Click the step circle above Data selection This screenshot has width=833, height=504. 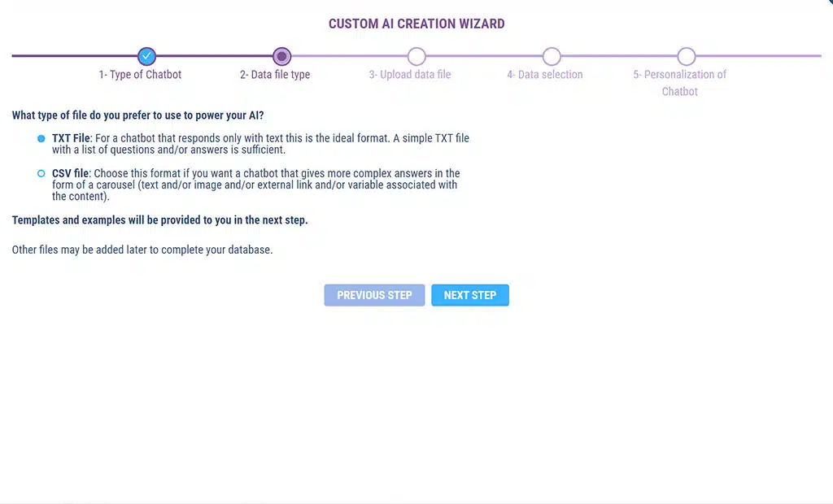click(552, 56)
